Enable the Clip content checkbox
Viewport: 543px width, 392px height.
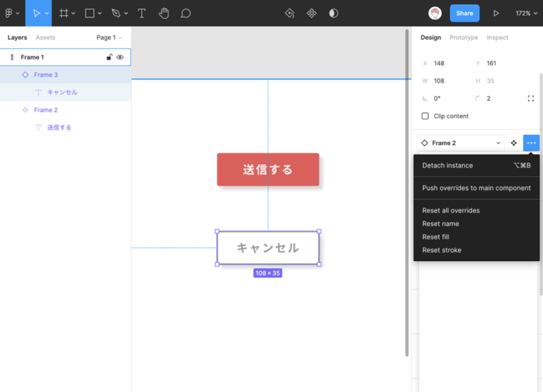coord(426,116)
